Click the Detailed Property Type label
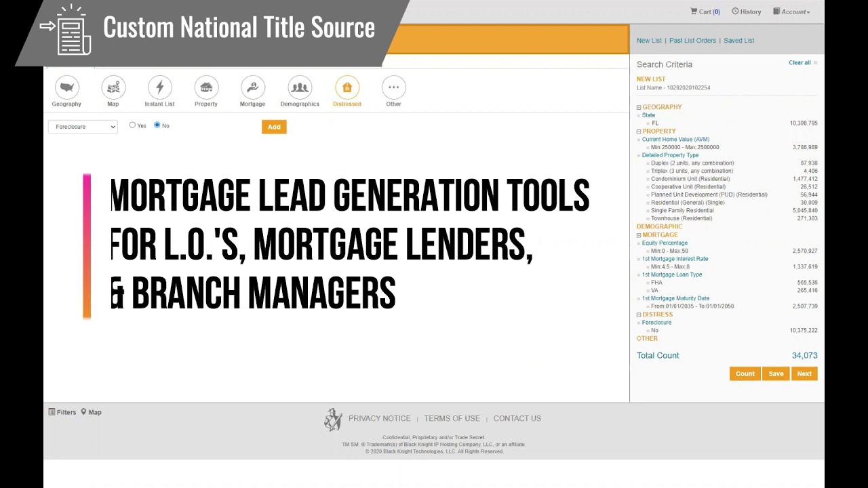868x488 pixels. 670,155
